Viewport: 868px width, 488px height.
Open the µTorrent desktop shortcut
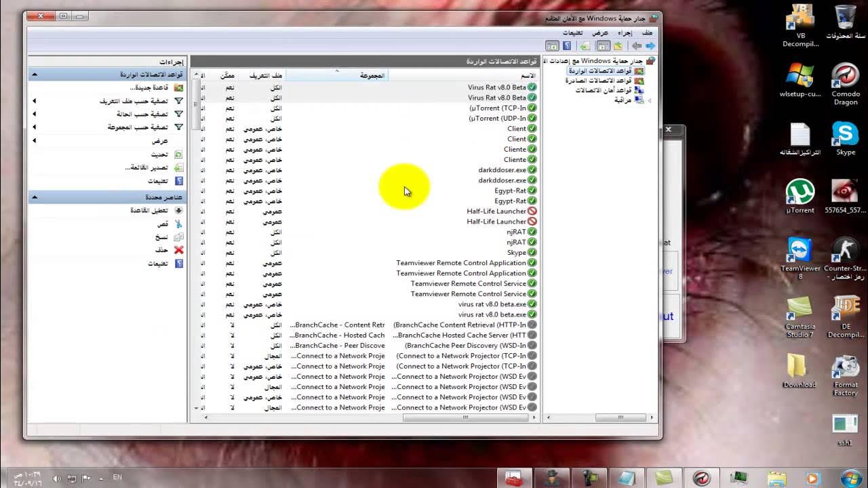pos(800,197)
